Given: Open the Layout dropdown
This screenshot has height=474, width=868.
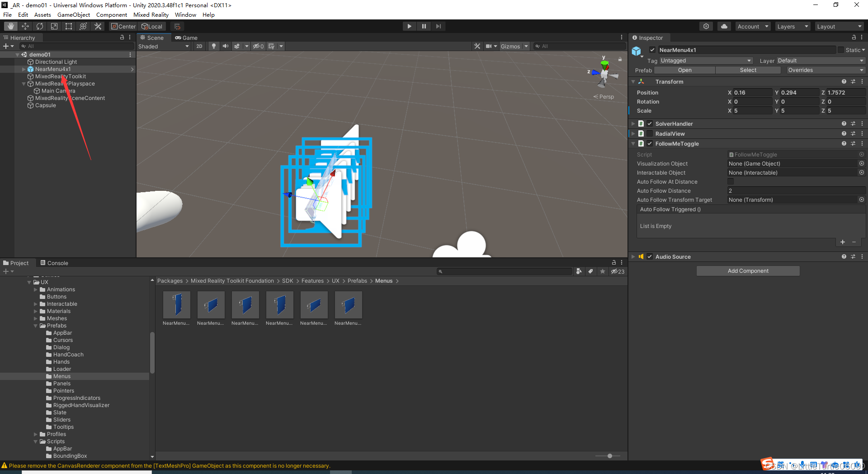Looking at the screenshot, I should tap(840, 26).
